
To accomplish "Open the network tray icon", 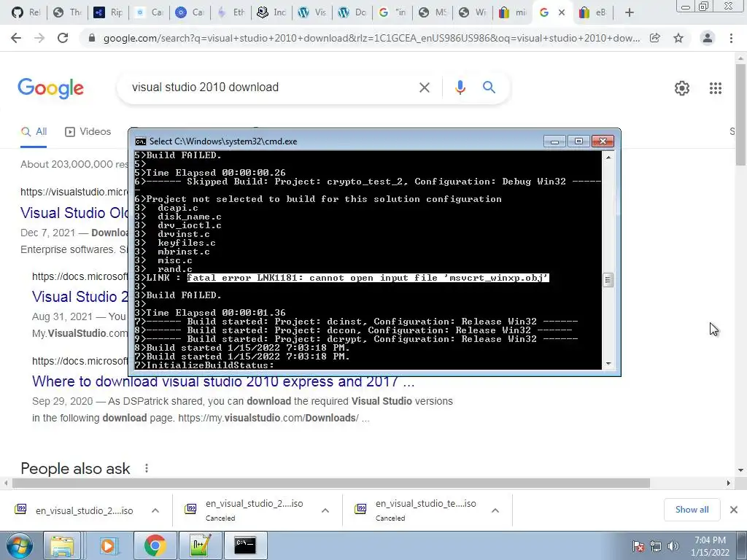I will coord(656,546).
